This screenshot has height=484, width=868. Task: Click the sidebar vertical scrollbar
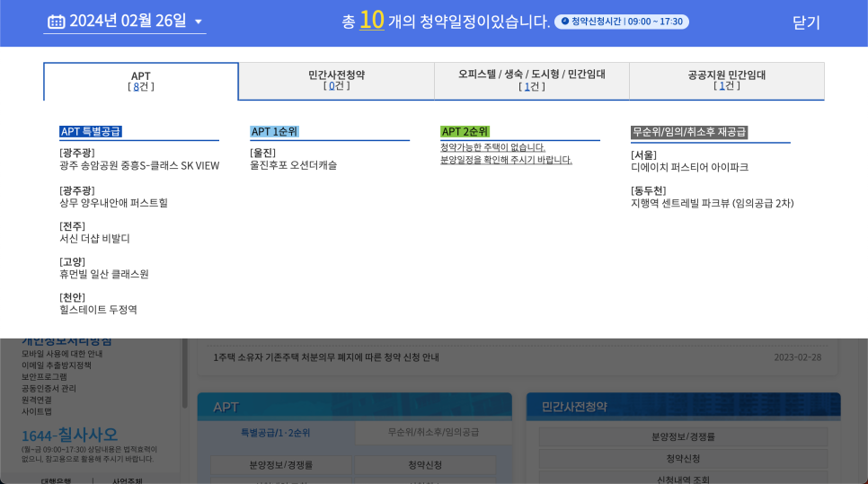pyautogui.click(x=185, y=374)
